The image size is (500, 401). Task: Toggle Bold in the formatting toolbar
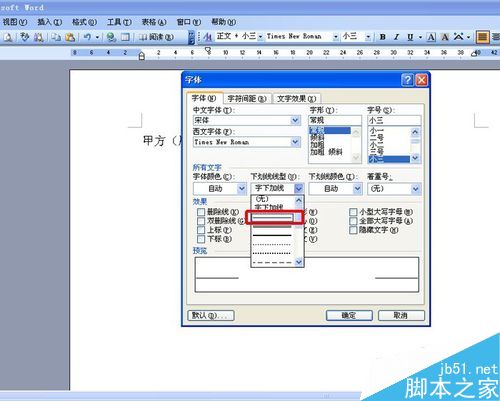tap(383, 37)
